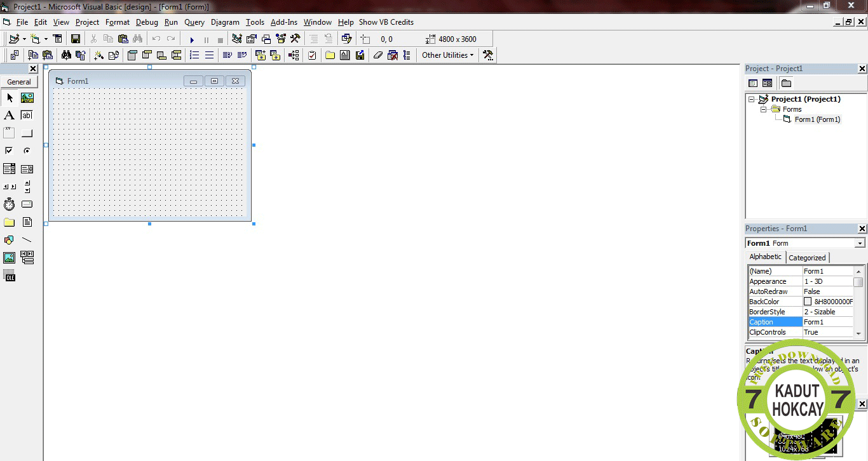Viewport: 868px width, 461px height.
Task: Select the BorderStyle property row
Action: point(801,312)
